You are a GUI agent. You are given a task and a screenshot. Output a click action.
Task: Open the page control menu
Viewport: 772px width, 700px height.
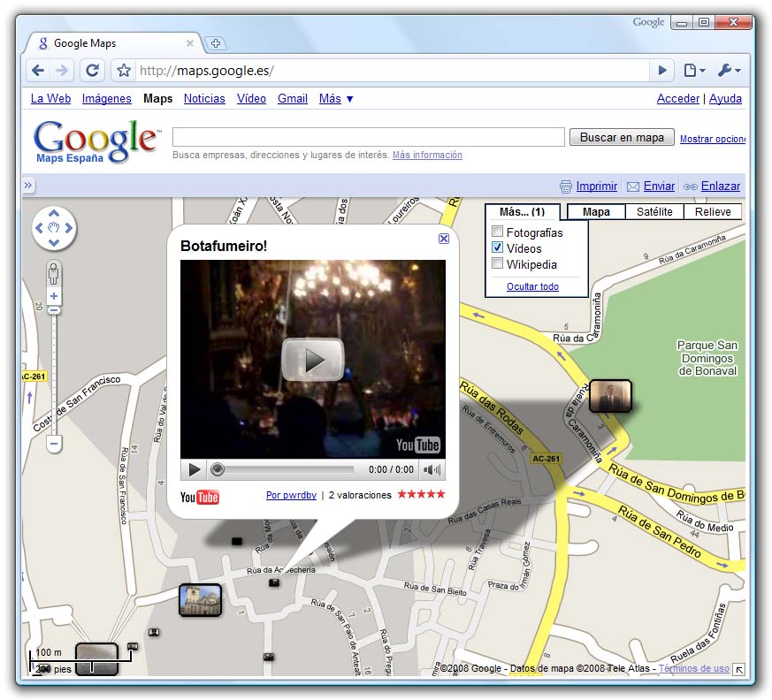(695, 71)
